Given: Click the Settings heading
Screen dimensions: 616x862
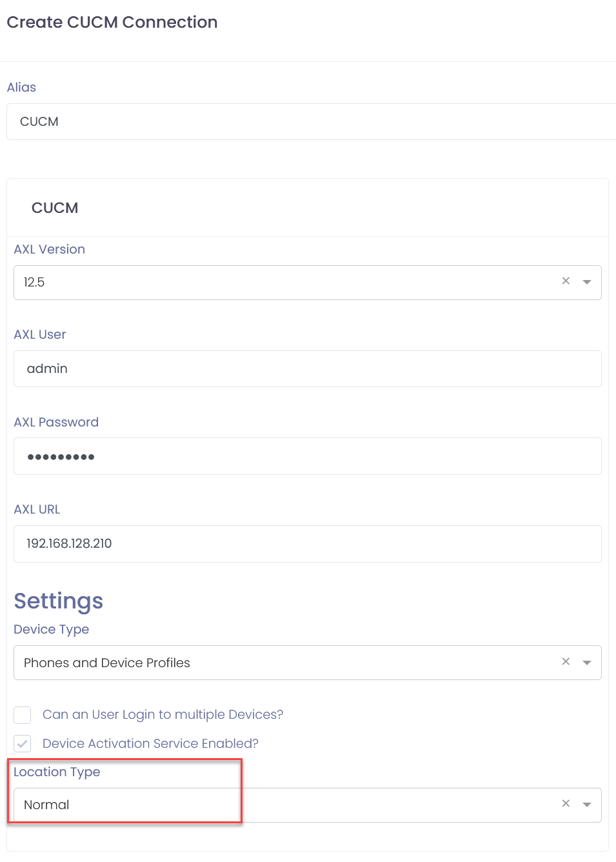Looking at the screenshot, I should pyautogui.click(x=59, y=601).
